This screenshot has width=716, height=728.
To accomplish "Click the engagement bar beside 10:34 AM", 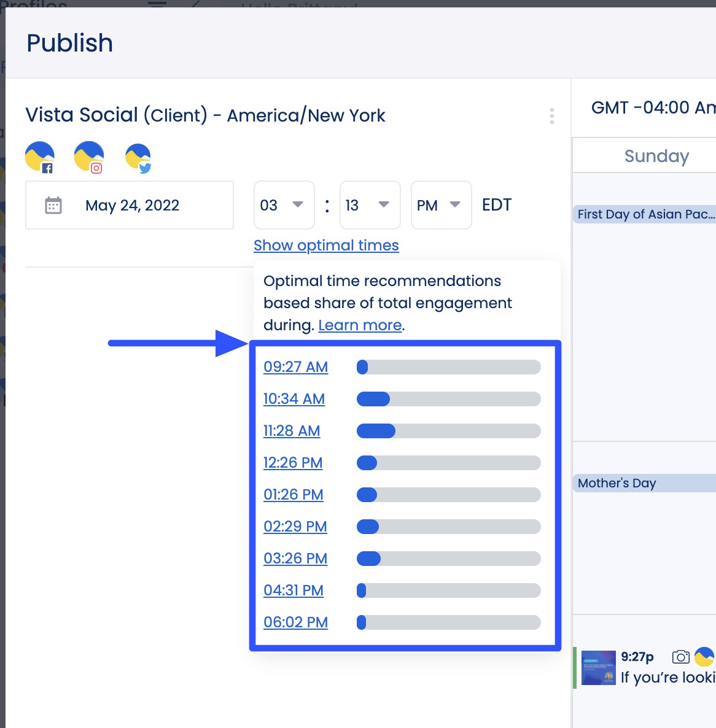I will 448,399.
